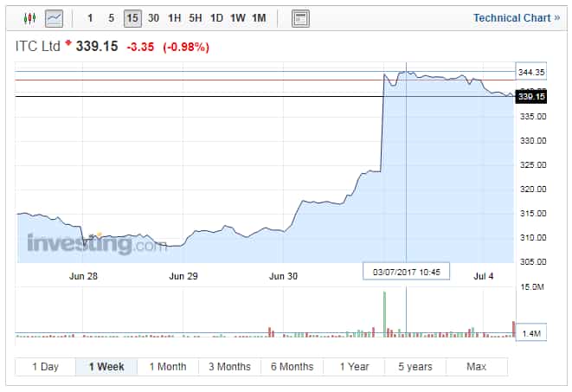Viewport: 572px width, 392px height.
Task: Show the Max time range
Action: pos(477,367)
